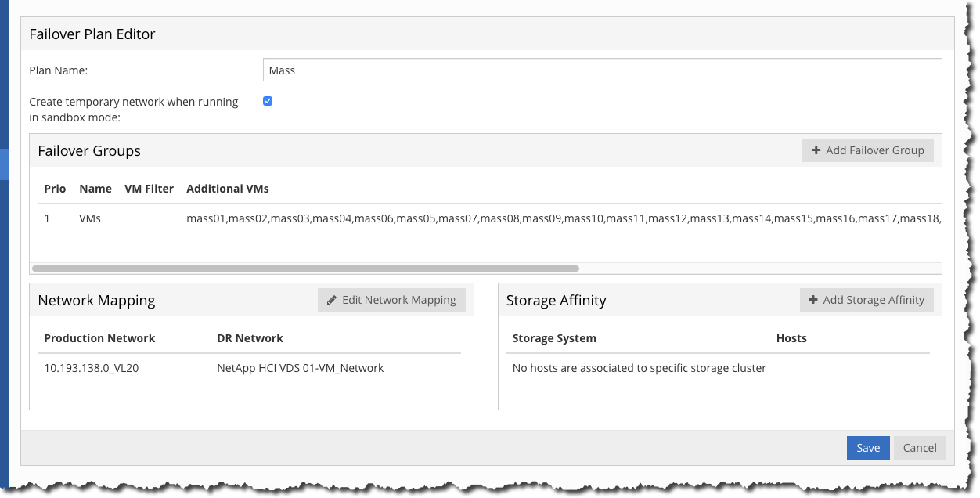This screenshot has height=498, width=980.
Task: Click the Storage System column header
Action: 554,338
